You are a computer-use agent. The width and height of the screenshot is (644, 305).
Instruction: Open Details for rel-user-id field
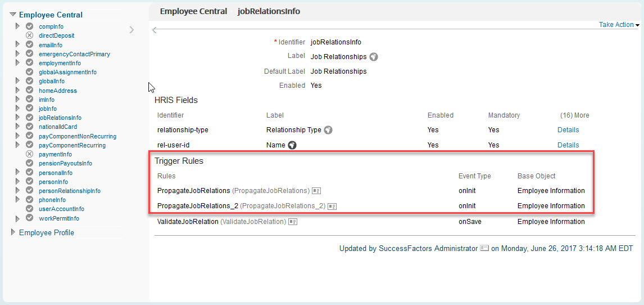[568, 145]
